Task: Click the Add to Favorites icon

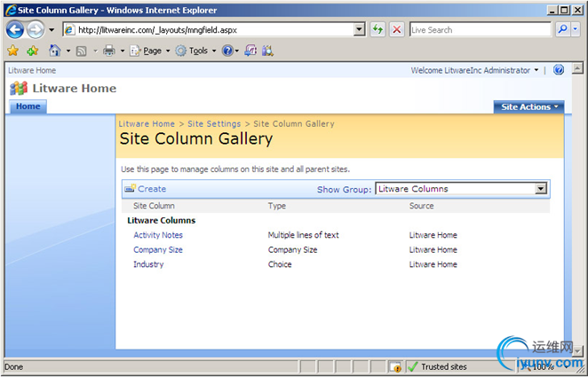Action: [x=33, y=51]
